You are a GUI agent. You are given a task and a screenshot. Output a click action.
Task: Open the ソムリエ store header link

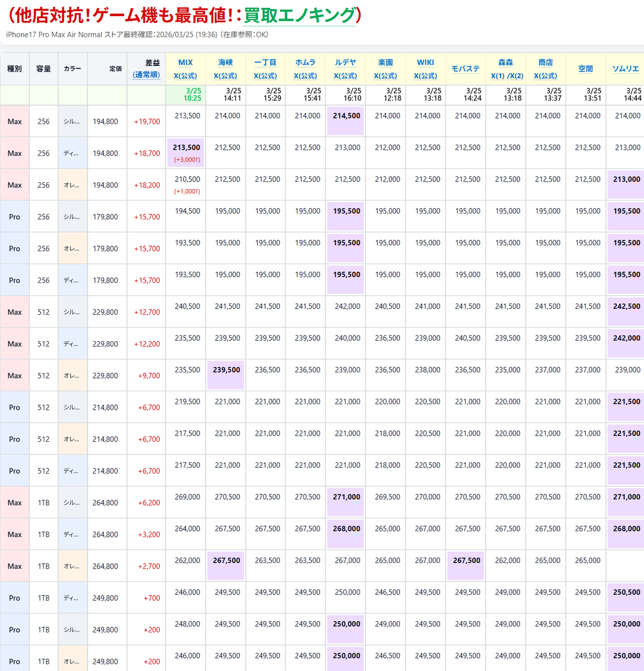(626, 69)
